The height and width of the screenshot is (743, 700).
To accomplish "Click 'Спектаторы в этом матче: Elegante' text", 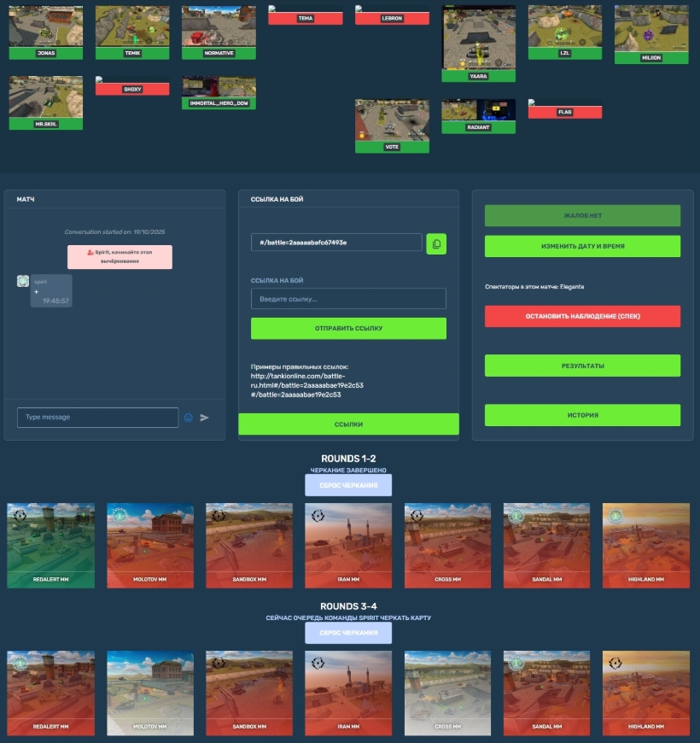I will pos(534,287).
